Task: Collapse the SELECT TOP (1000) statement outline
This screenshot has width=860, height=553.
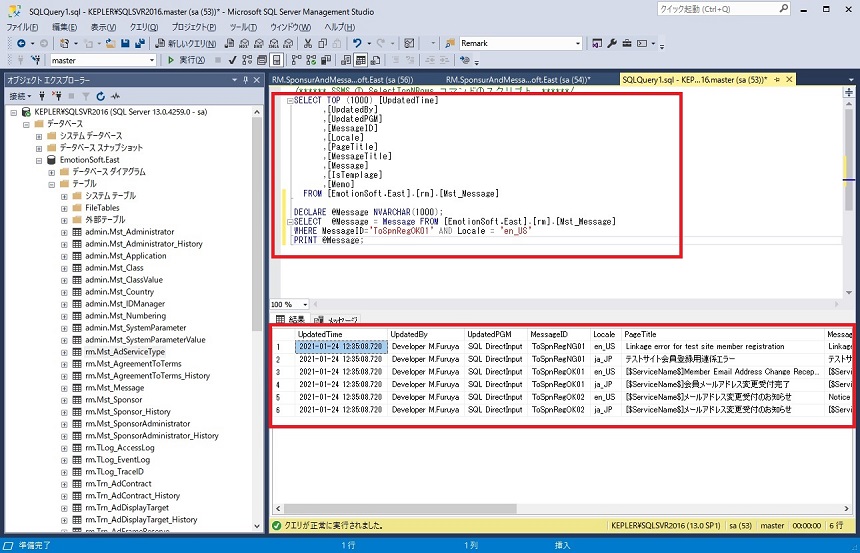Action: coord(288,101)
